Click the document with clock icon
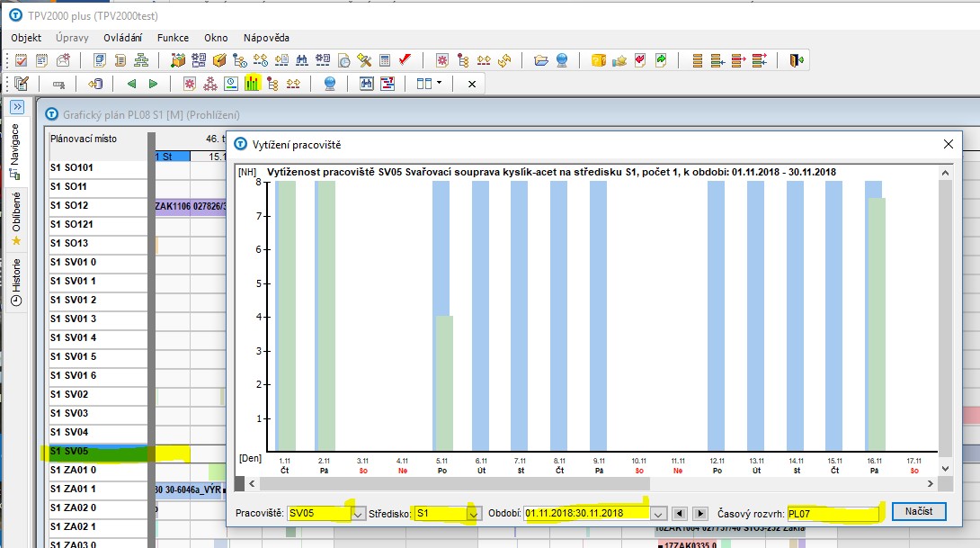This screenshot has width=980, height=548. coord(343,60)
